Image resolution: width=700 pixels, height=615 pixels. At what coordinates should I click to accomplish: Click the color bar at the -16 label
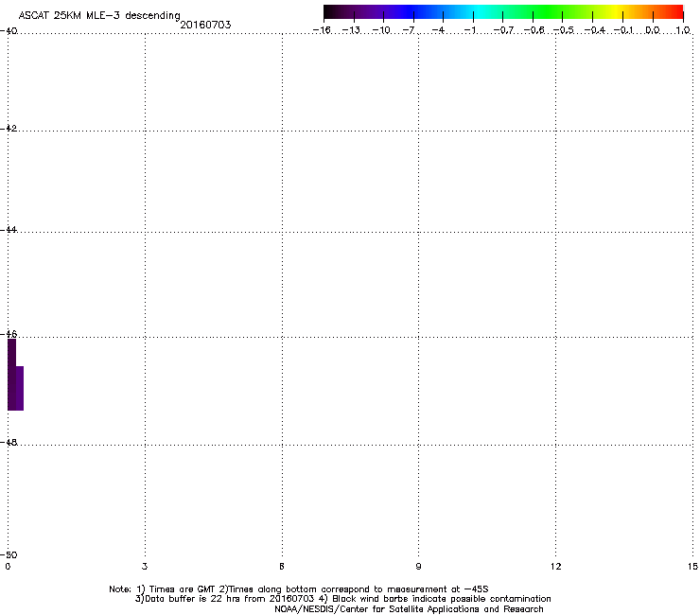(x=322, y=30)
